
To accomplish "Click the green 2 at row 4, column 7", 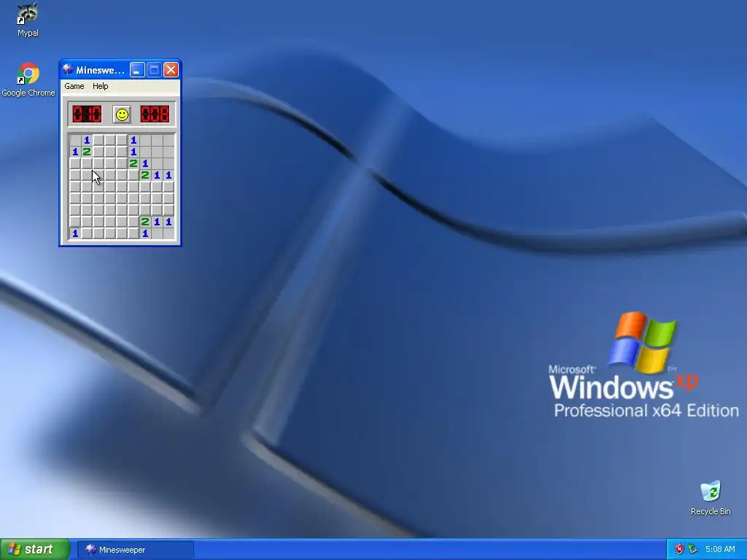I will pyautogui.click(x=145, y=175).
